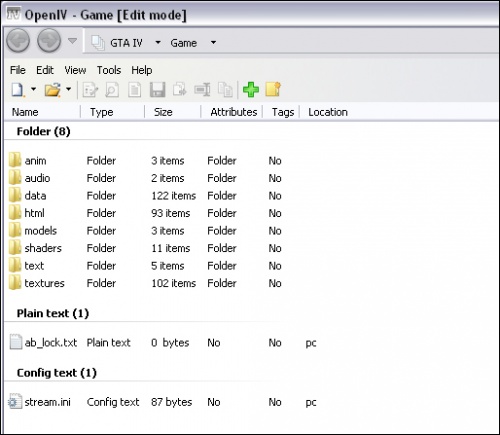Click the OpenIV title bar app icon
The image size is (500, 435).
click(x=13, y=14)
